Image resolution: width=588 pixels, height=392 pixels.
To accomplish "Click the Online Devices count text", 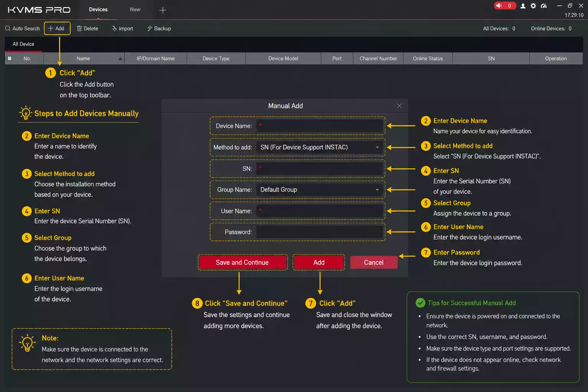I will [x=551, y=28].
